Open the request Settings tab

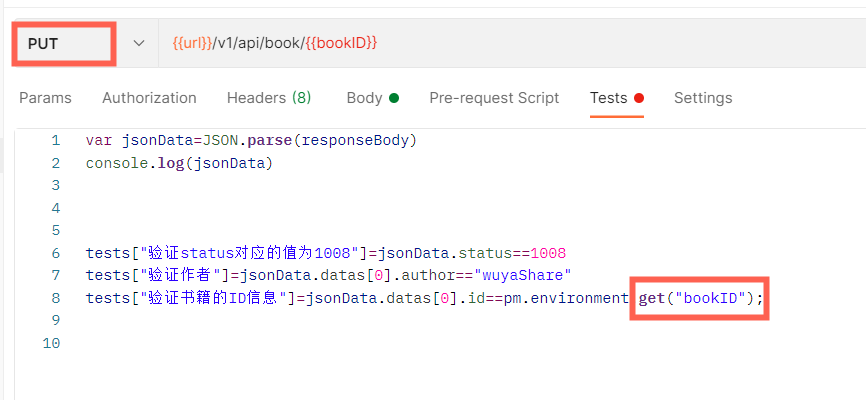[x=703, y=98]
